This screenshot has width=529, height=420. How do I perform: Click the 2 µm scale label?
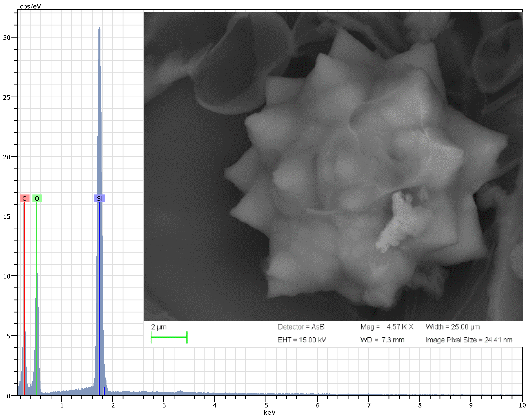[x=159, y=327]
